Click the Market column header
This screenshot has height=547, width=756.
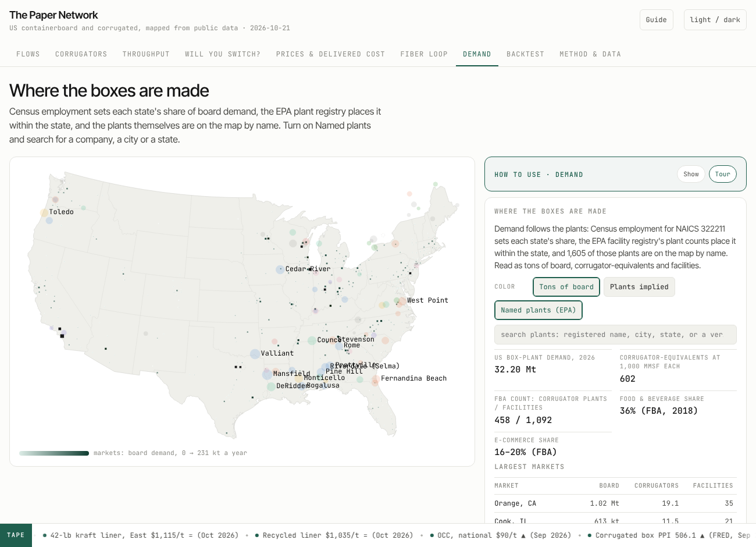(x=507, y=485)
